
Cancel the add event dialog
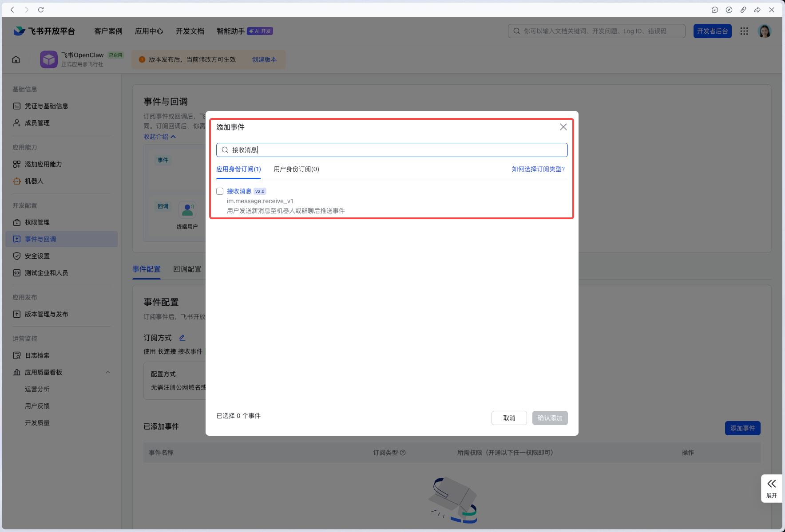point(509,418)
